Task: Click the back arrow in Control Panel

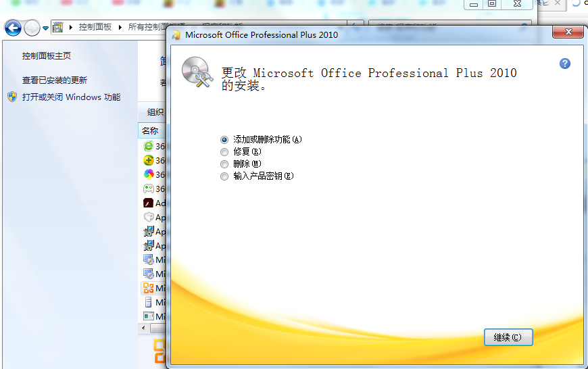Action: 13,28
